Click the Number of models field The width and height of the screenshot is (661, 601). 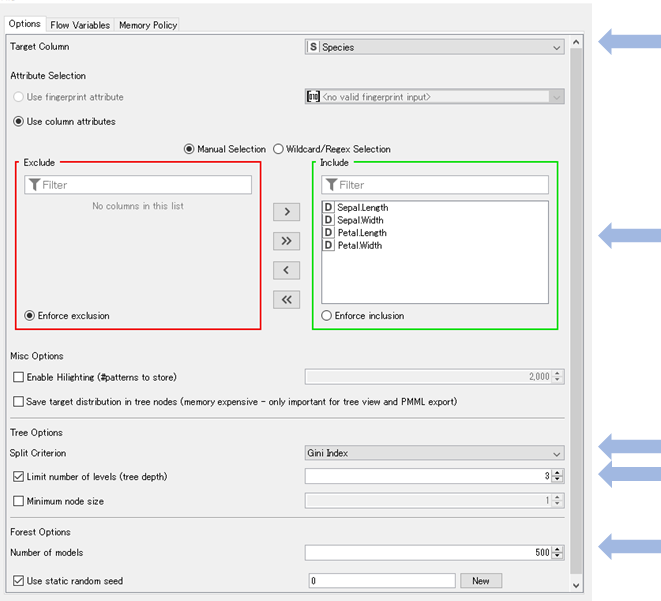428,553
